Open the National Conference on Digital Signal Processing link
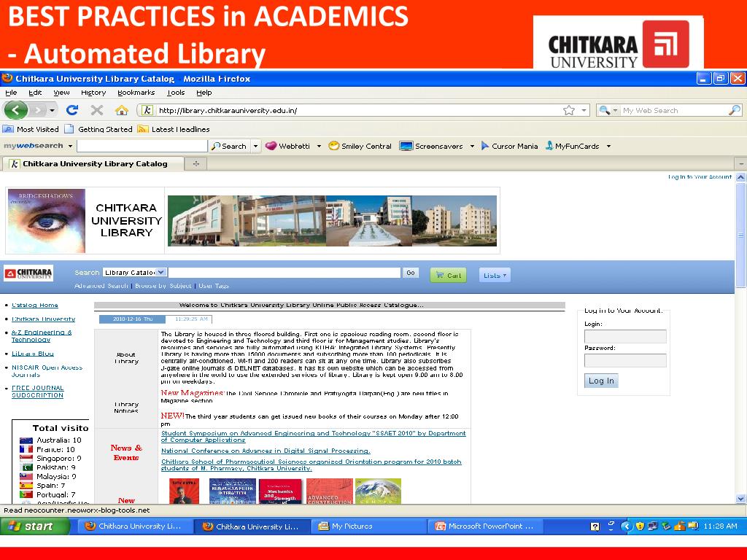 (266, 451)
